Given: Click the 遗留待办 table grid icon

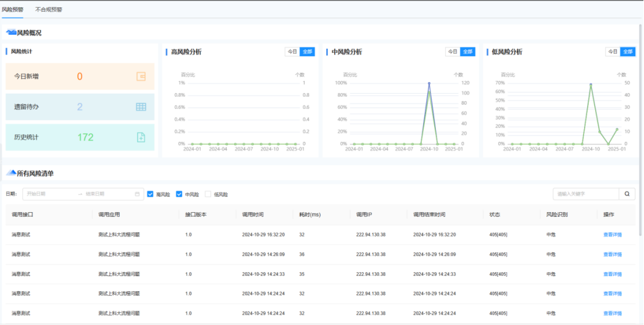Looking at the screenshot, I should (x=141, y=107).
